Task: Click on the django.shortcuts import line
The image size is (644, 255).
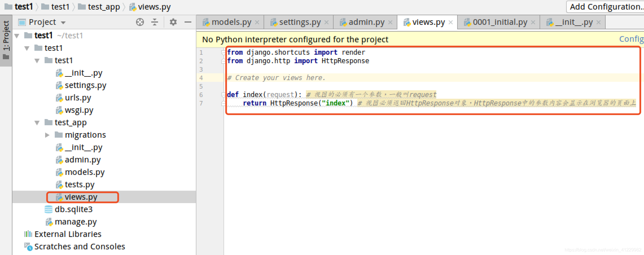Action: pyautogui.click(x=296, y=52)
